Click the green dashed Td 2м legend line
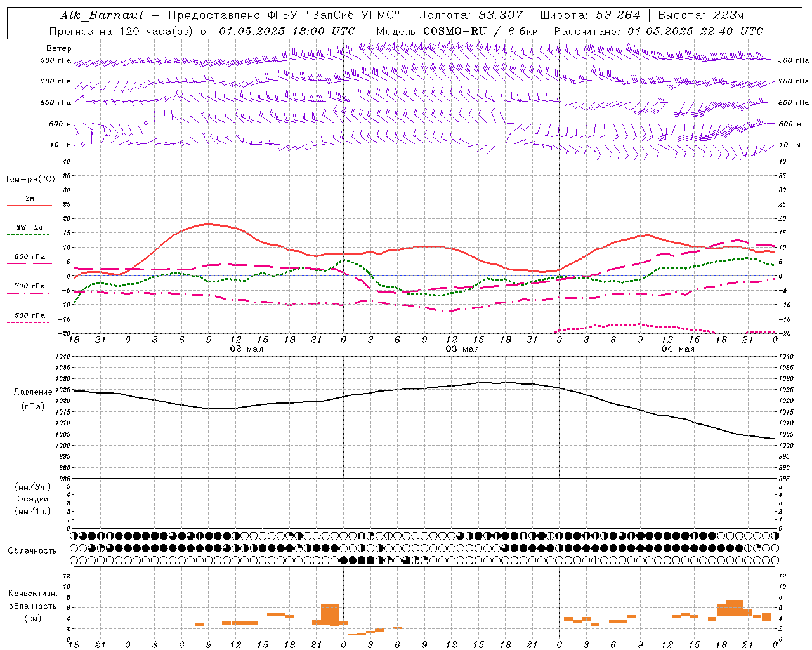 point(28,235)
